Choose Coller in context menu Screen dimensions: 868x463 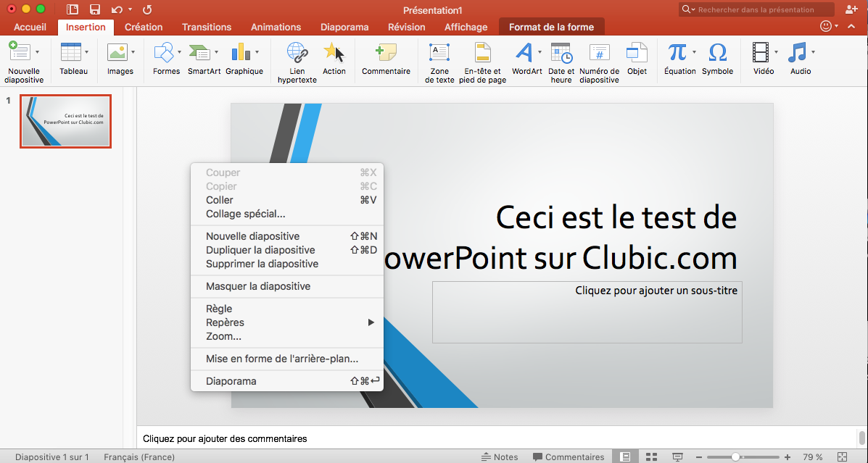tap(286, 200)
